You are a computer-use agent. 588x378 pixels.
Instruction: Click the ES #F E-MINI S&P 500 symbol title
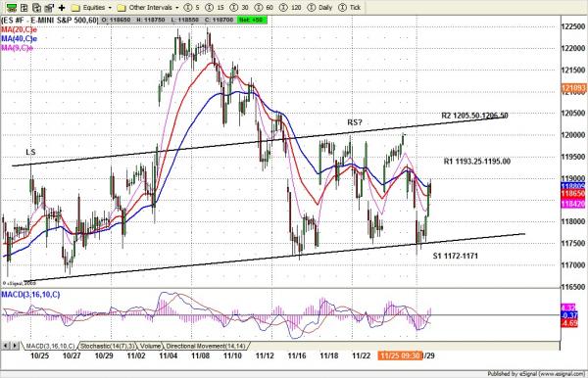[x=50, y=20]
